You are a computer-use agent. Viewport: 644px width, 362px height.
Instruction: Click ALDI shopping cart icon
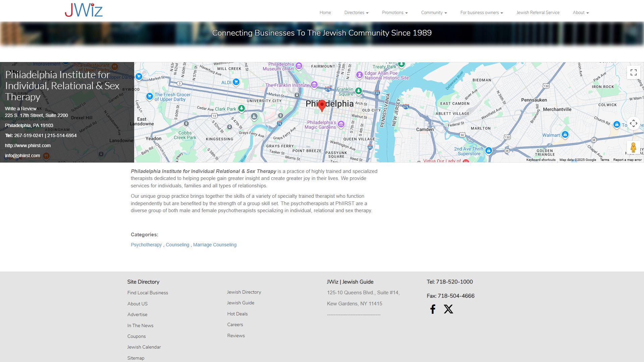click(x=236, y=81)
